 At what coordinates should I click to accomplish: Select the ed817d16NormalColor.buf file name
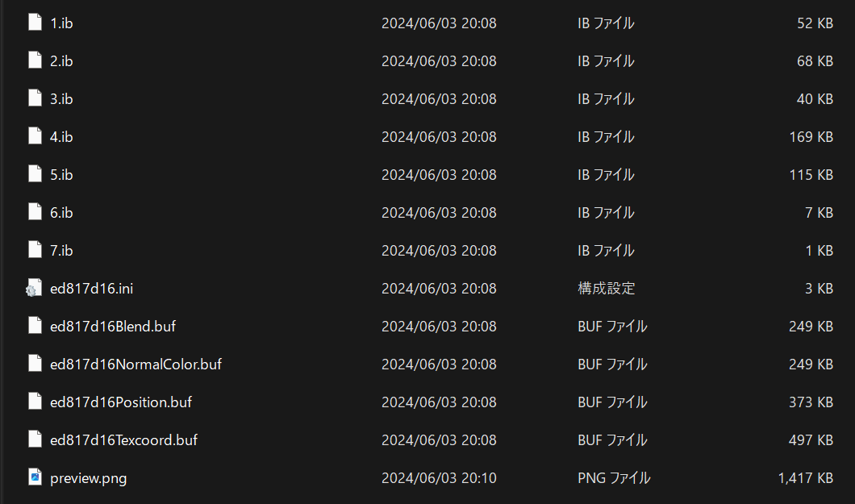coord(136,364)
